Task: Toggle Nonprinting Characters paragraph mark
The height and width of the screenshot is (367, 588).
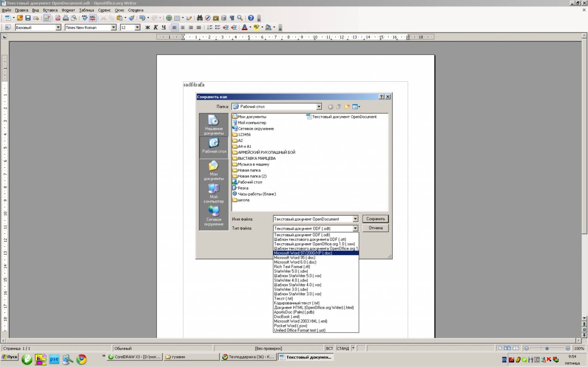Action: click(x=232, y=18)
